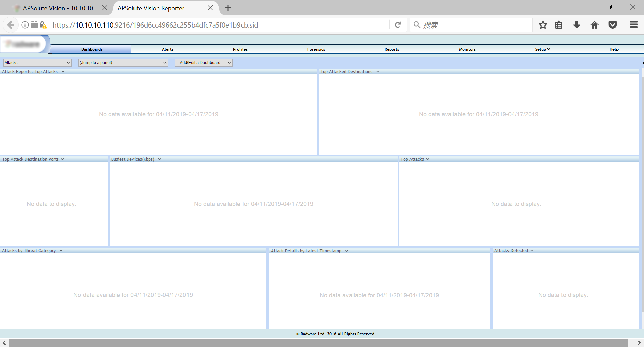Open the bookmarks list icon
This screenshot has width=644, height=347.
559,25
